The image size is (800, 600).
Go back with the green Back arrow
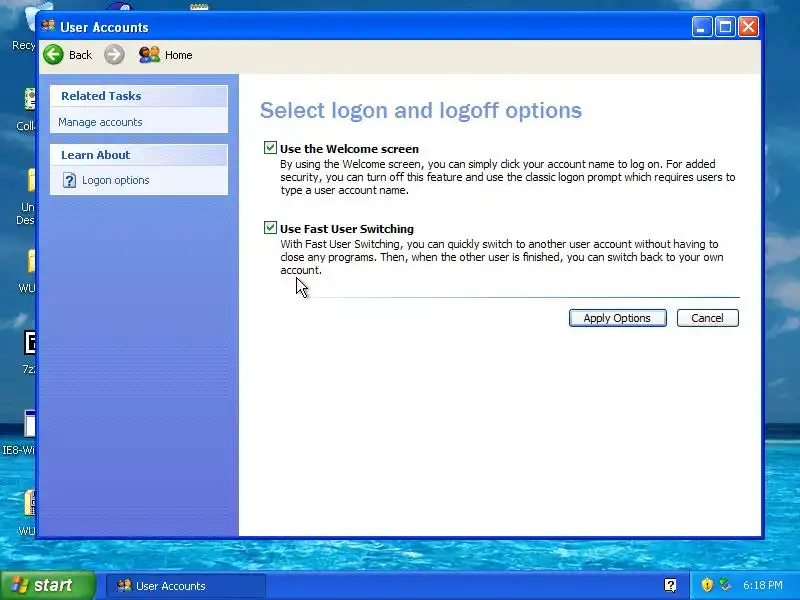pyautogui.click(x=53, y=55)
